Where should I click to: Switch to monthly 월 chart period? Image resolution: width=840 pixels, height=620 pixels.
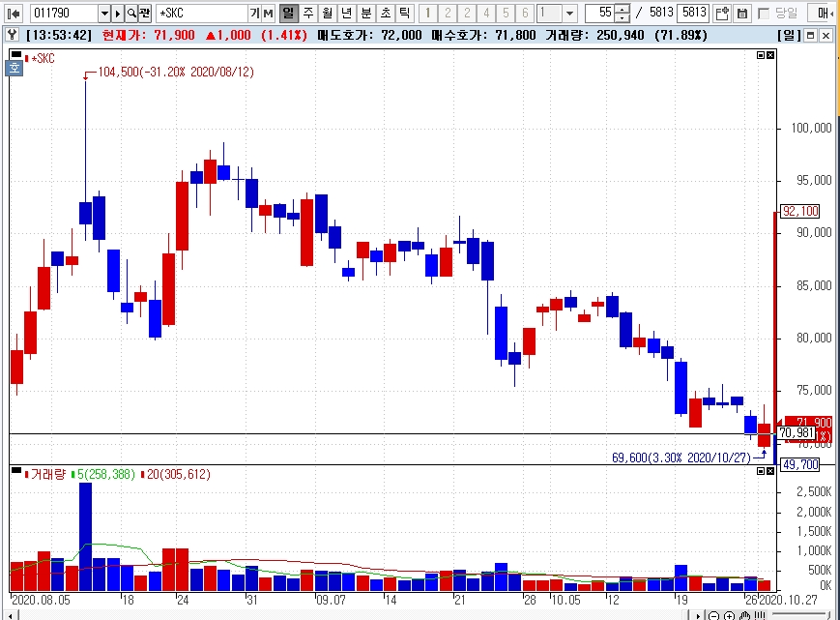pos(328,14)
